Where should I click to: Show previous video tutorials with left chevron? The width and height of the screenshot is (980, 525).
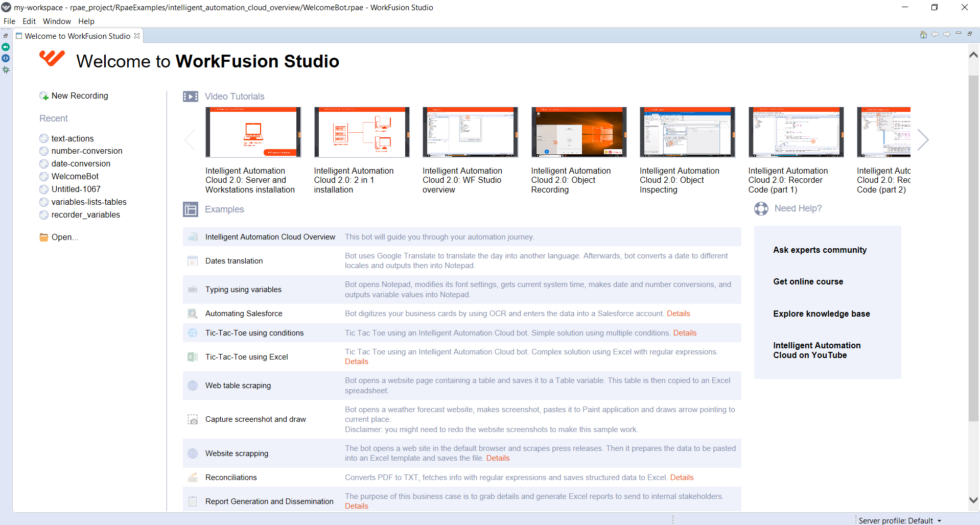(x=190, y=139)
